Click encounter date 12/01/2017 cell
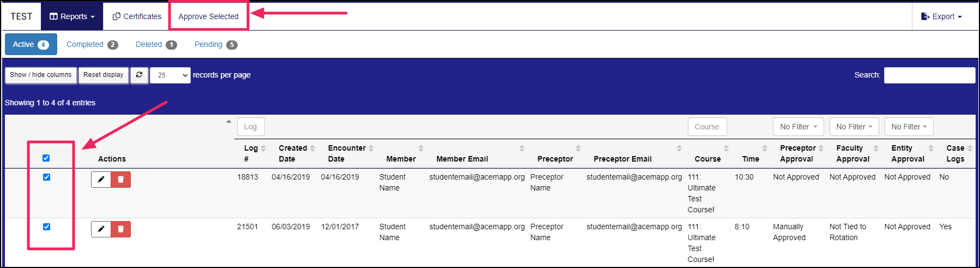 coord(340,227)
